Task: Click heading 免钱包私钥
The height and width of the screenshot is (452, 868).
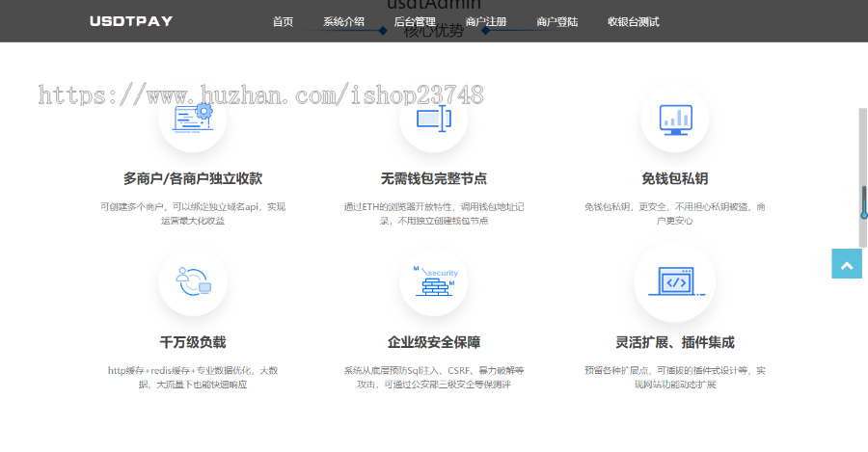Action: coord(675,178)
